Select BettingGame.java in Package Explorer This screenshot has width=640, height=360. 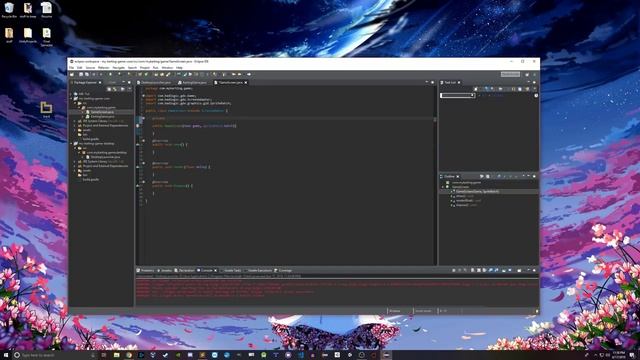tap(102, 116)
